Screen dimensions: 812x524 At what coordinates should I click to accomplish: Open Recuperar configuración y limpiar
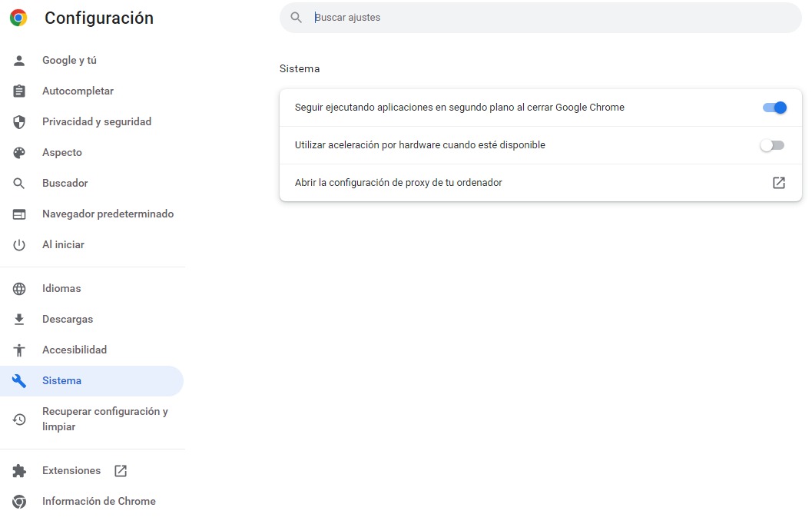click(x=104, y=420)
